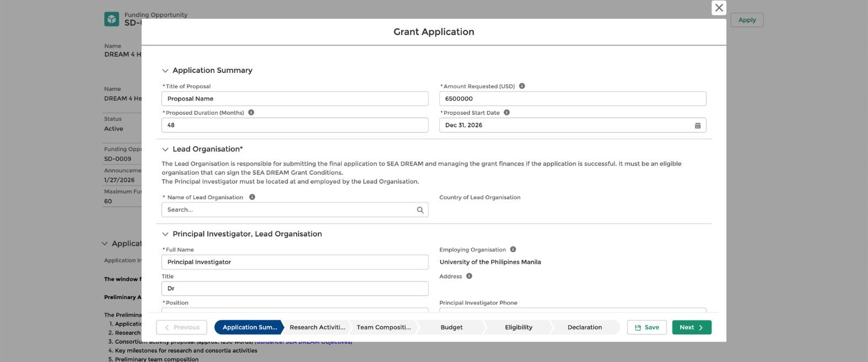Go to the Declaration step
Screen dimensions: 868x362
pyautogui.click(x=585, y=327)
